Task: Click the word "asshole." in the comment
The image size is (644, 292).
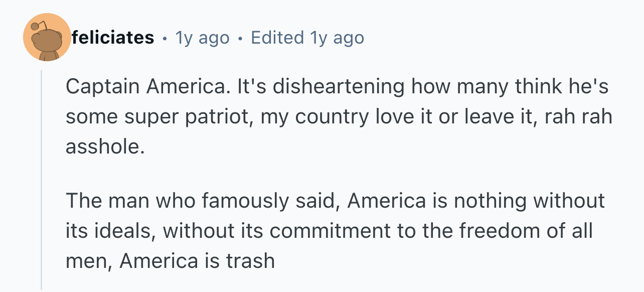Action: pos(105,147)
